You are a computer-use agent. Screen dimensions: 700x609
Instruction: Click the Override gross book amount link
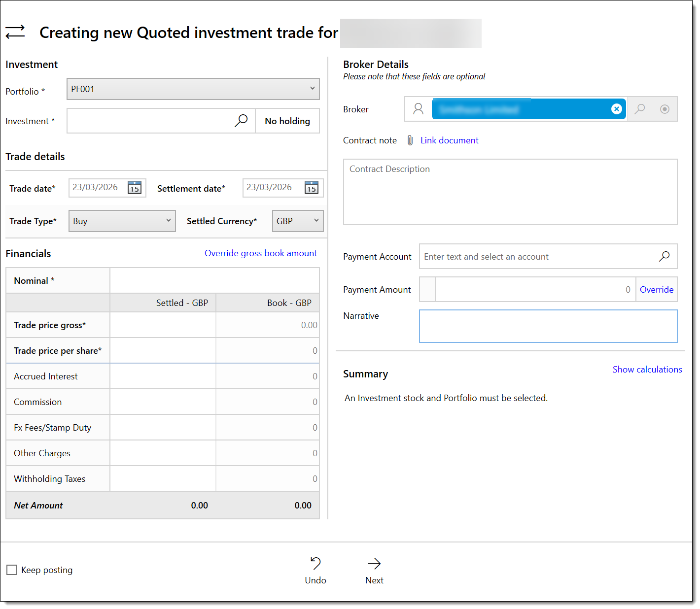(x=260, y=253)
